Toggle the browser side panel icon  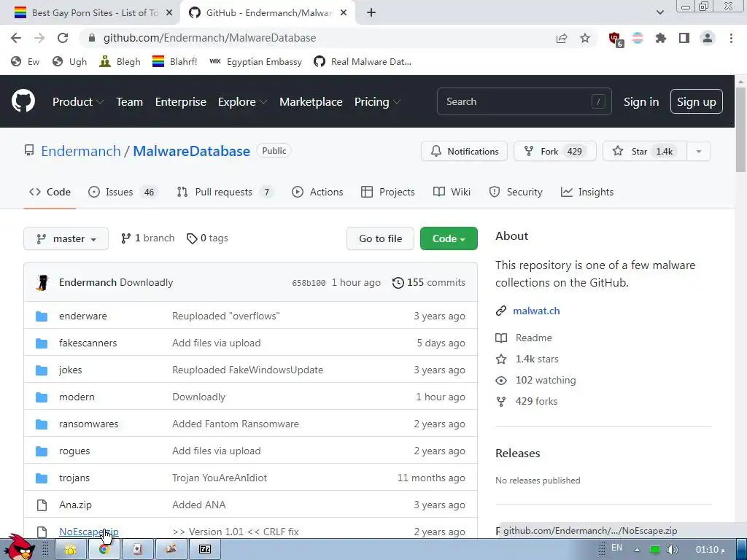pyautogui.click(x=684, y=38)
